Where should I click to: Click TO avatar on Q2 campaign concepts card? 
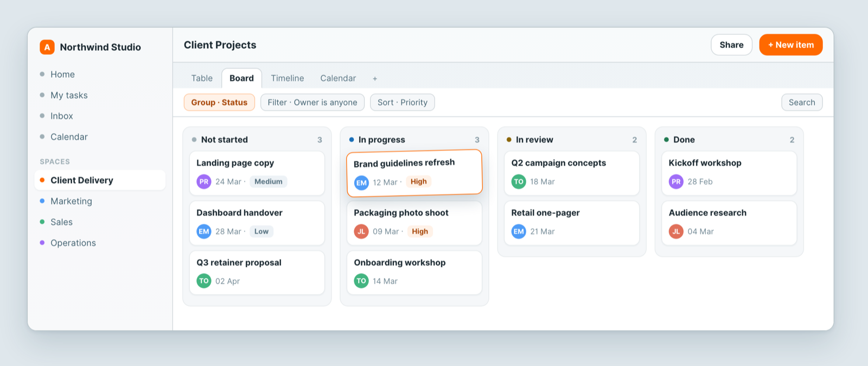pyautogui.click(x=519, y=182)
